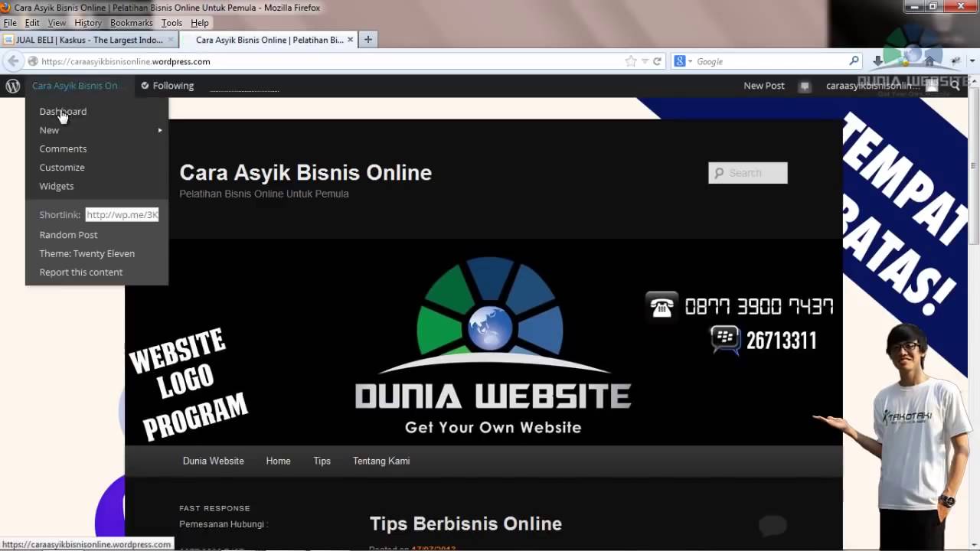The image size is (980, 551).
Task: Click the FAST RESPONSE widget heading
Action: 214,508
